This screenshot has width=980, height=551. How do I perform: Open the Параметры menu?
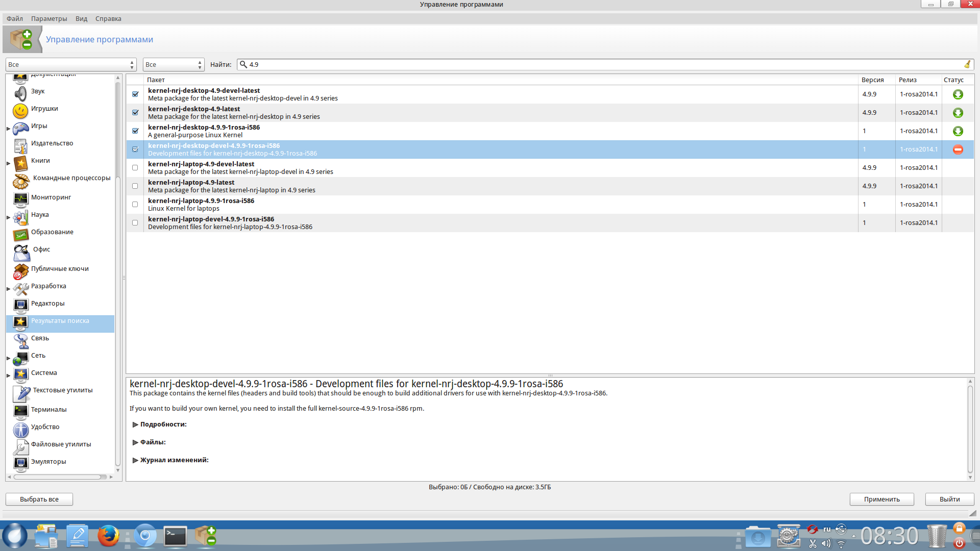tap(49, 19)
